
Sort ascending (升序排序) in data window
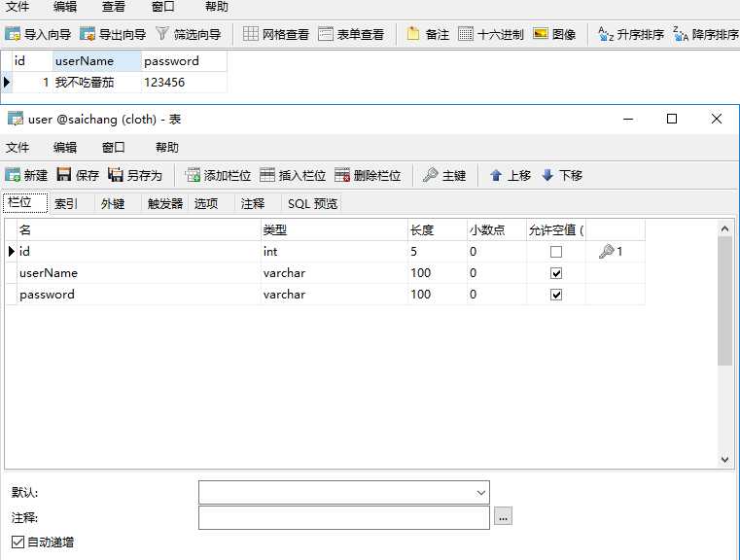[x=631, y=34]
